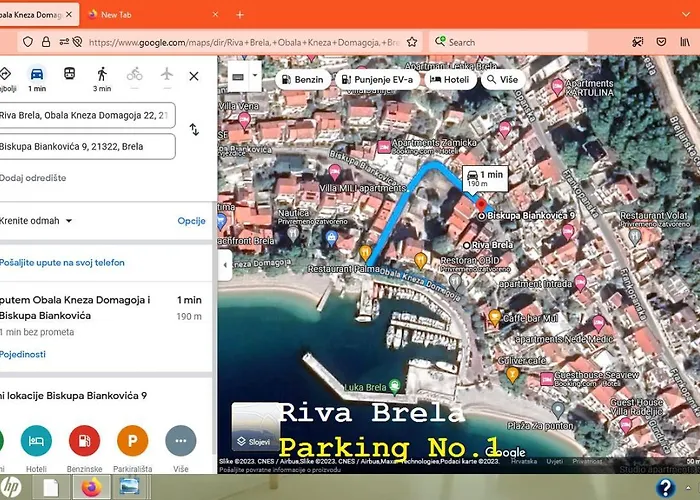Open a new browser tab with plus
The width and height of the screenshot is (700, 500).
tap(240, 15)
